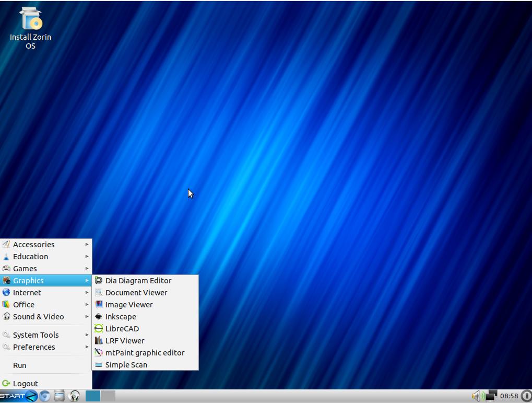The image size is (532, 403).
Task: Click the web browser icon in taskbar
Action: point(45,396)
